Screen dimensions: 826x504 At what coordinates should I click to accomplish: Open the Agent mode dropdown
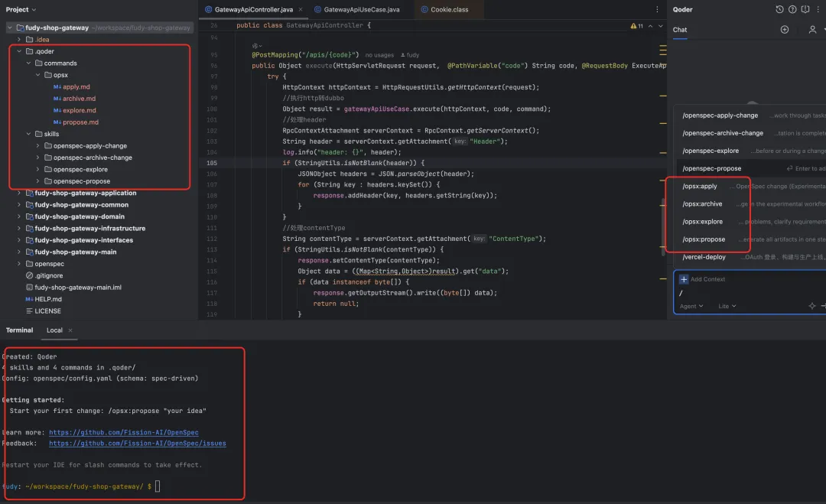click(x=691, y=306)
